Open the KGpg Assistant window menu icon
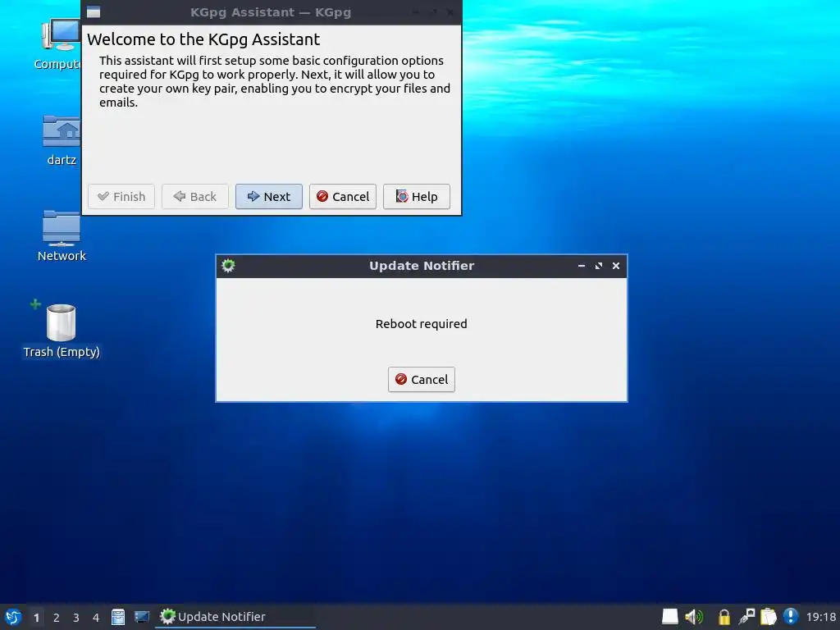Image resolution: width=840 pixels, height=630 pixels. coord(94,11)
